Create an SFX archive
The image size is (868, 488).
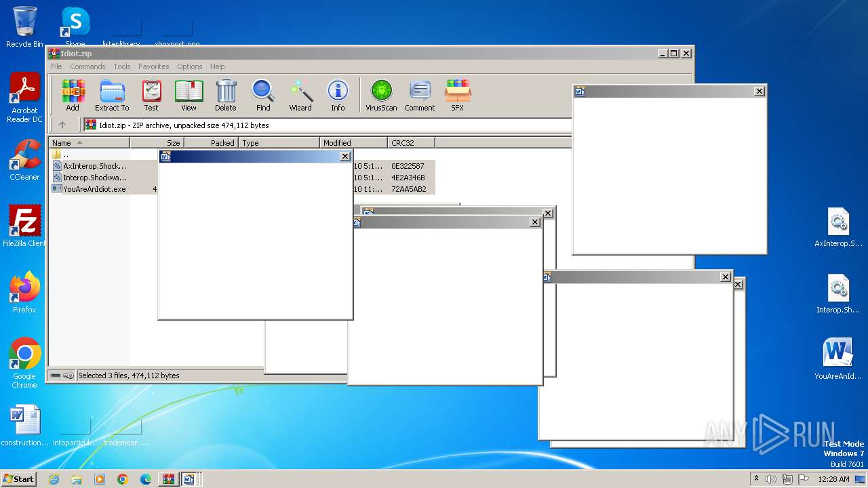(458, 96)
